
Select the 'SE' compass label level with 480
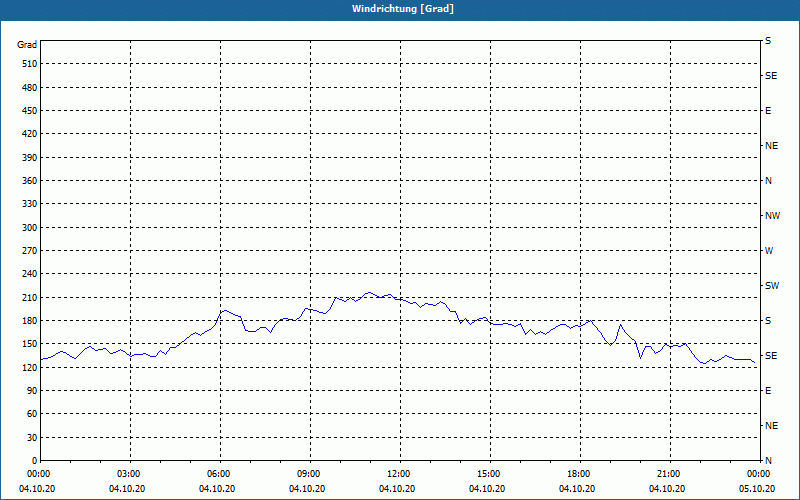[771, 76]
